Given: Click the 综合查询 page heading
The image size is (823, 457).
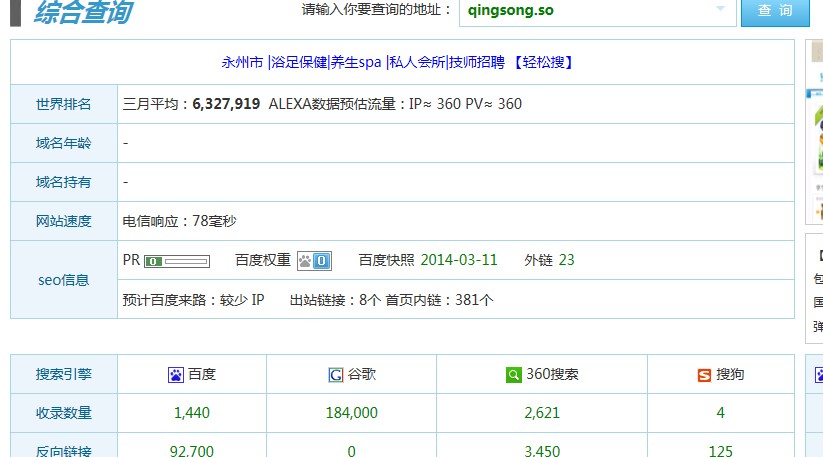Looking at the screenshot, I should 83,12.
